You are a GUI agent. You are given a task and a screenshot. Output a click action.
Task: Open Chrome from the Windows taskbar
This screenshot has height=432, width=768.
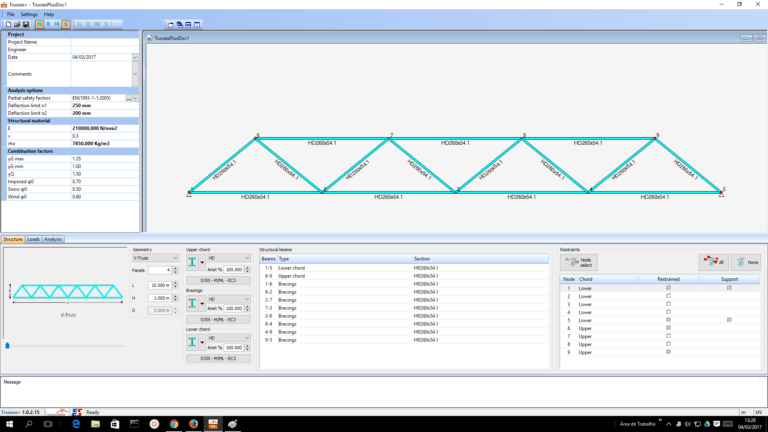(x=174, y=424)
